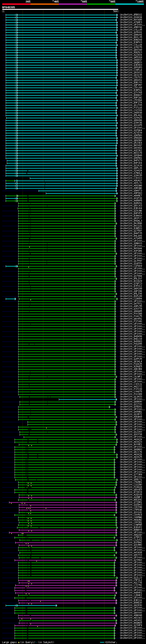
Task: Select UniRef100_Q40916 entry
Action: click(x=131, y=148)
